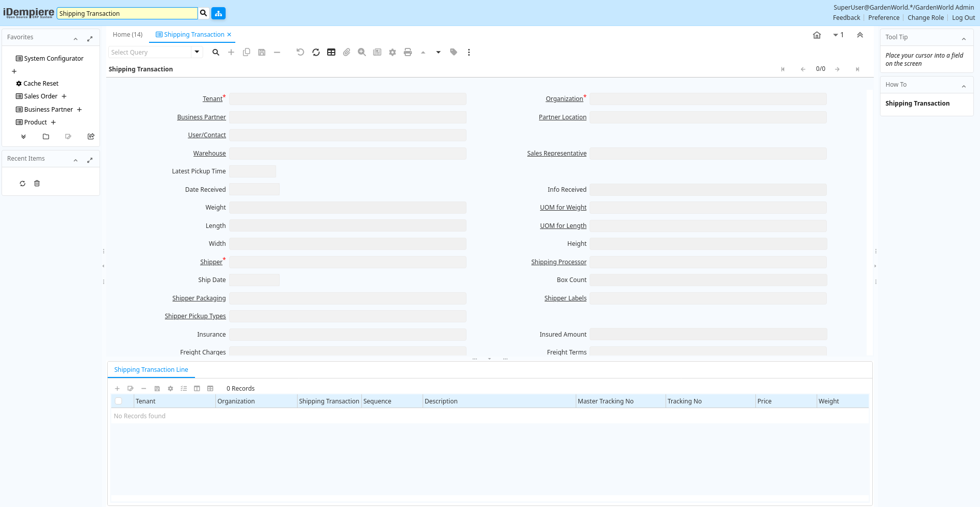
Task: Click the Shipping Transaction search input field
Action: (127, 13)
